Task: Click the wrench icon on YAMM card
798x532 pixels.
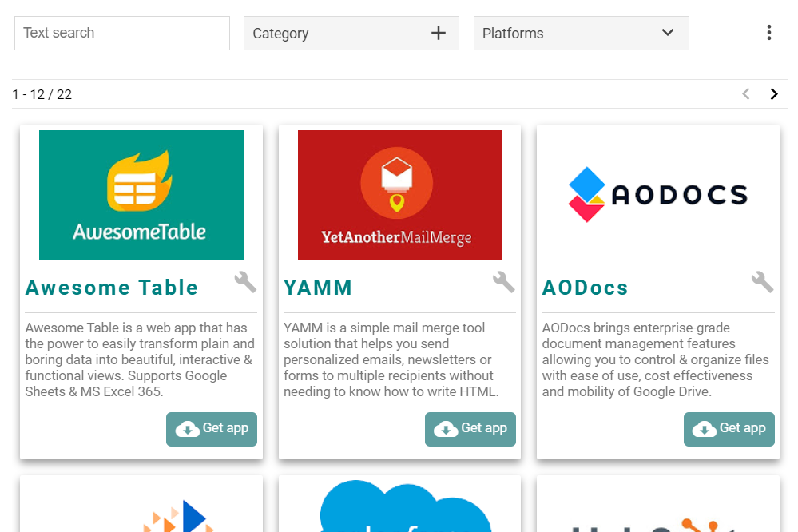Action: pos(504,282)
